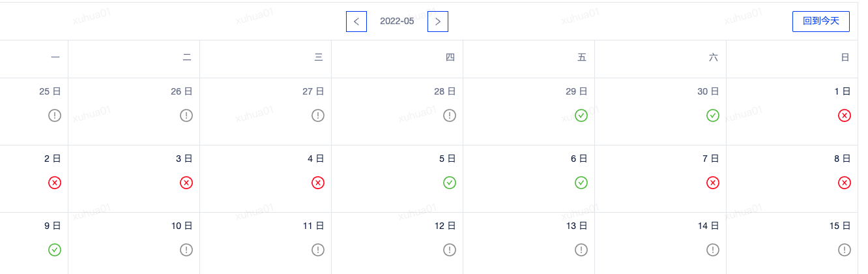The height and width of the screenshot is (274, 868).
Task: Click the gray warning icon on 27日
Action: [x=318, y=115]
